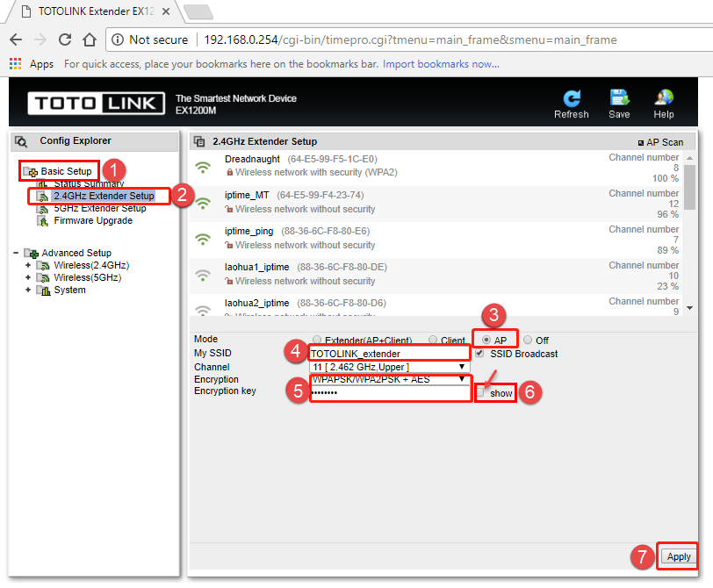Click Wireless(5GHz) folder icon
713x588 pixels.
[x=43, y=277]
